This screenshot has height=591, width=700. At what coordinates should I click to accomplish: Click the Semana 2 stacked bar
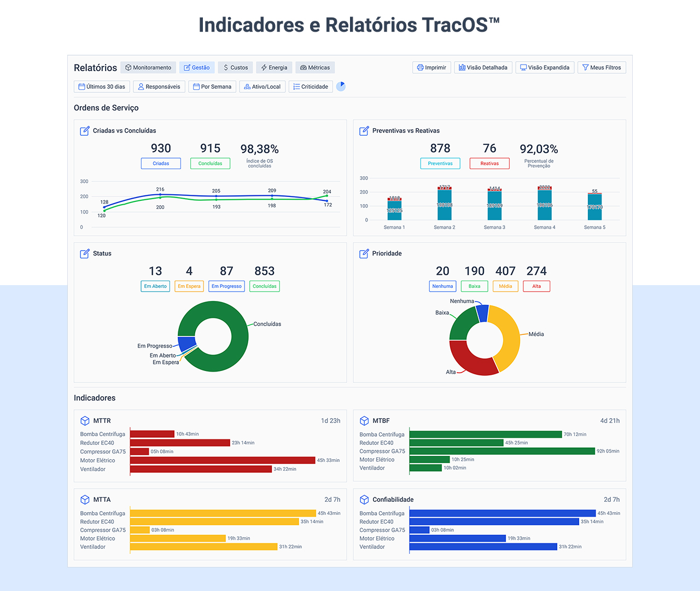coord(445,202)
